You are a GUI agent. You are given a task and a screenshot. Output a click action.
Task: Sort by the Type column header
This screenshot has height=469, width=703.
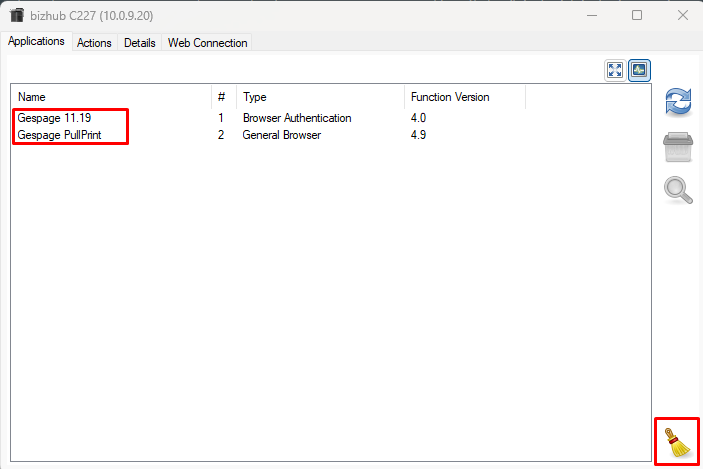coord(320,97)
